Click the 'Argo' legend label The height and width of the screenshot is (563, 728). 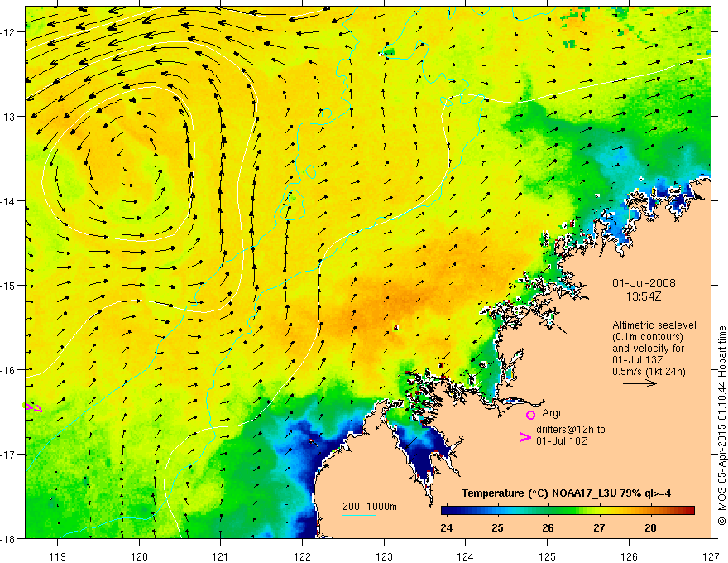[x=553, y=413]
